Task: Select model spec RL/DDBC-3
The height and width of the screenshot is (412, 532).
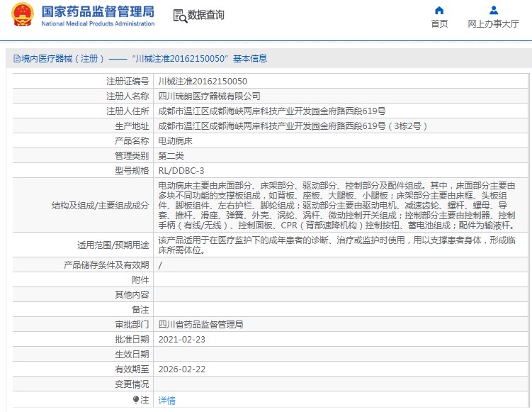Action: point(181,170)
